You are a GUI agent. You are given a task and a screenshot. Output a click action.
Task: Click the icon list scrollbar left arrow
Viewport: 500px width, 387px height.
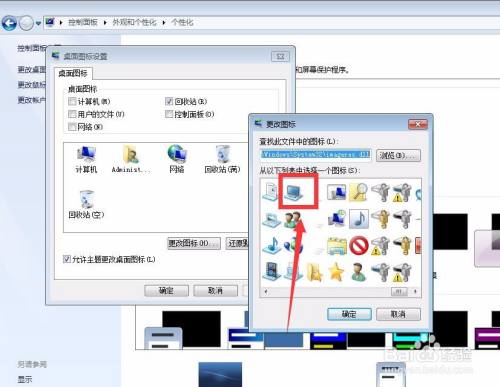click(266, 291)
